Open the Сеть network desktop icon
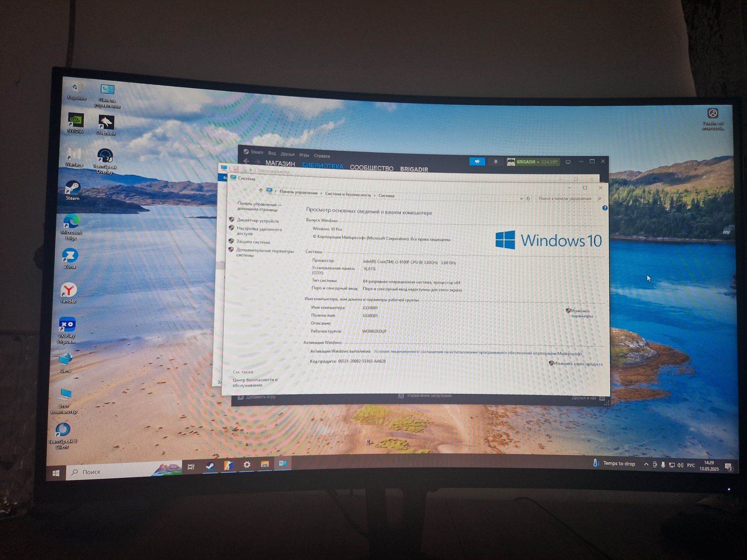 pyautogui.click(x=66, y=363)
